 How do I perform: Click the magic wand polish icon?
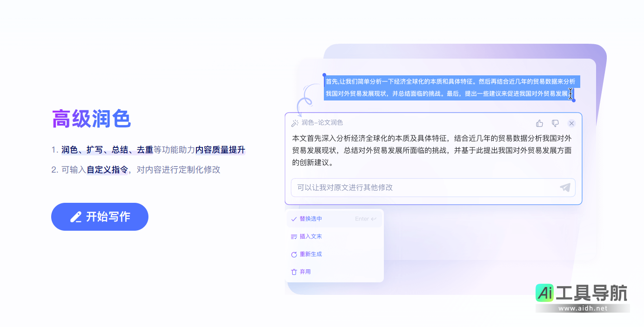tap(295, 123)
